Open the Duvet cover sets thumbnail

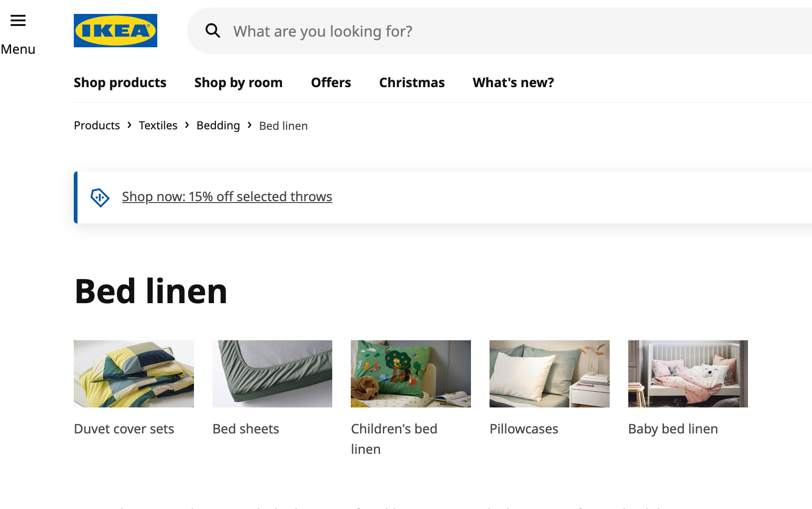pyautogui.click(x=134, y=374)
